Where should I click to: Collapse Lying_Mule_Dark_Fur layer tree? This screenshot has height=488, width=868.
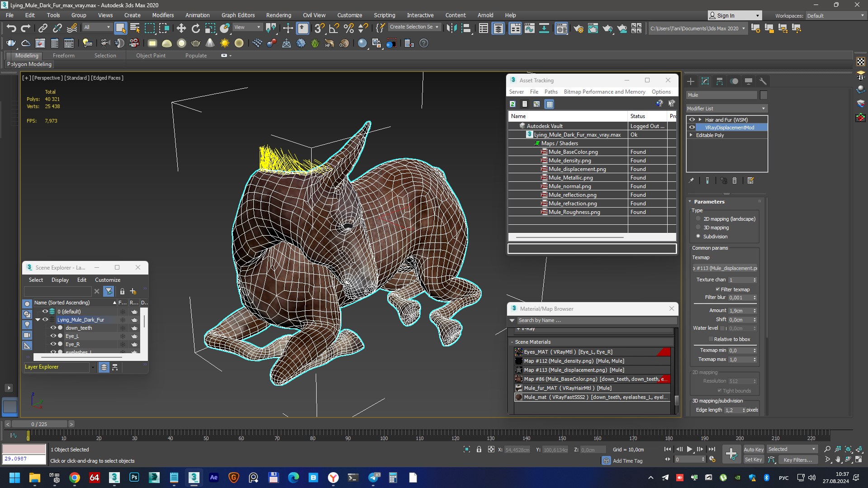(38, 320)
